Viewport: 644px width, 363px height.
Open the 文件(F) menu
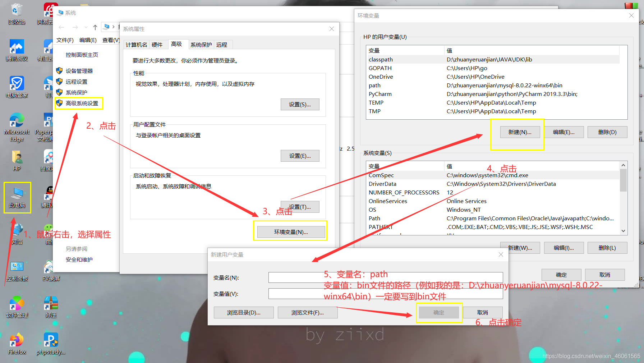pos(65,40)
